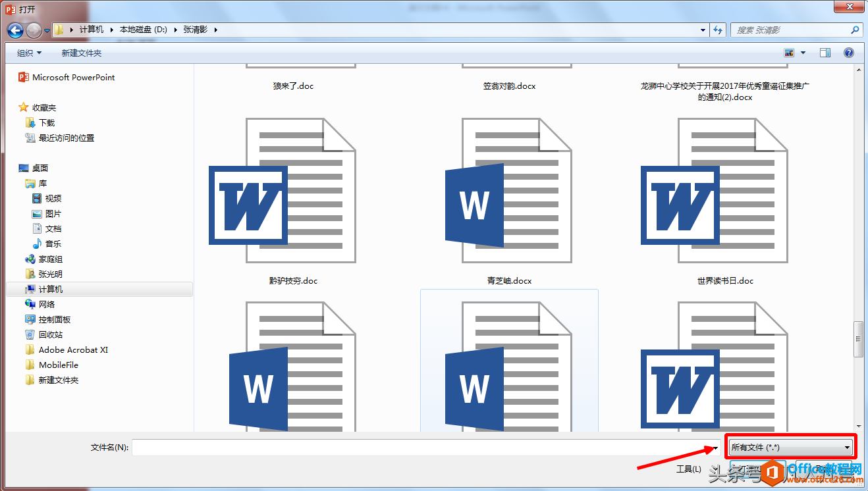The image size is (868, 491).
Task: Refresh the folder with the address bar refresh button
Action: coord(718,30)
